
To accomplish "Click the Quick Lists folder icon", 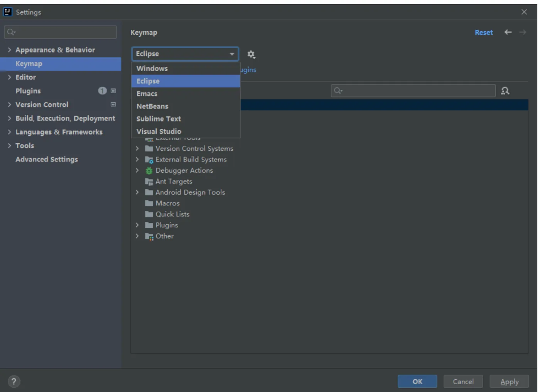I will click(149, 214).
